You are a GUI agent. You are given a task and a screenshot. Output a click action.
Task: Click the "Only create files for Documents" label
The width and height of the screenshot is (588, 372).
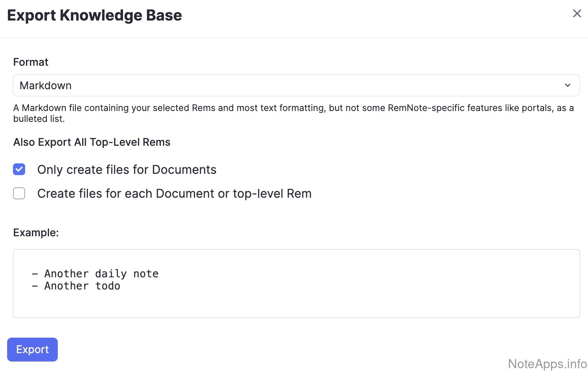click(x=126, y=170)
